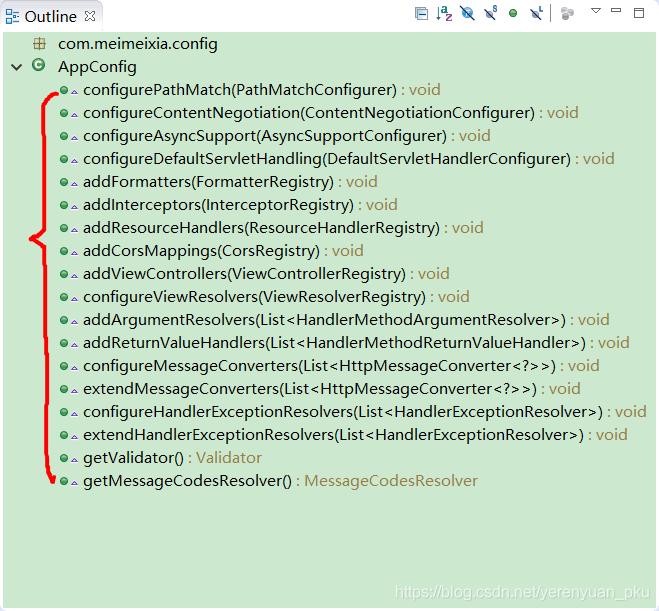Select the AppConfig class icon
Viewport: 659px width, 611px height.
point(39,65)
